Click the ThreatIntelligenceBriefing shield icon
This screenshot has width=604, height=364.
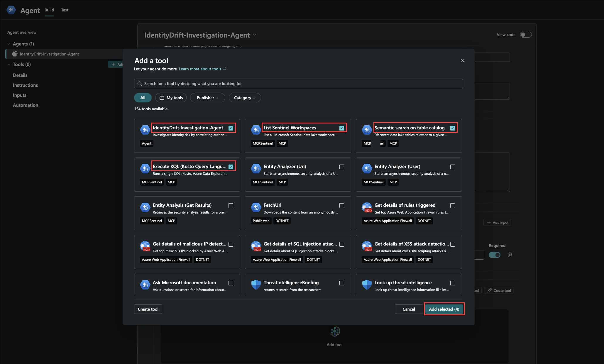coord(256,284)
